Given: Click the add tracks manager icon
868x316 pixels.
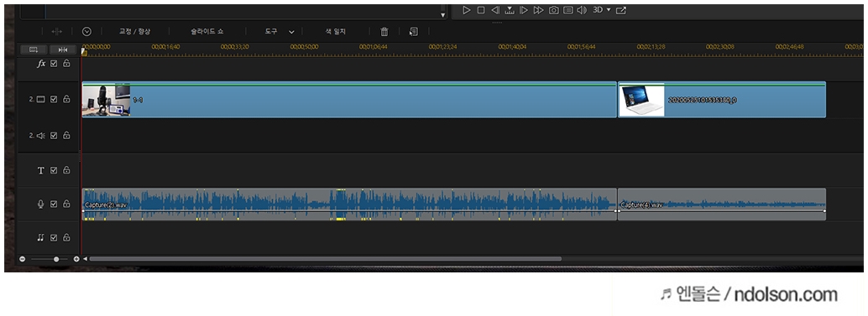Looking at the screenshot, I should point(34,49).
